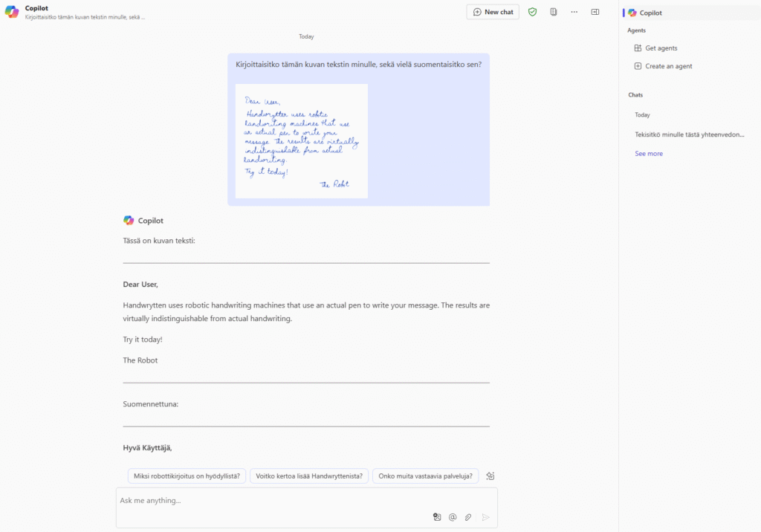Start a New chat
The height and width of the screenshot is (532, 761).
click(493, 12)
